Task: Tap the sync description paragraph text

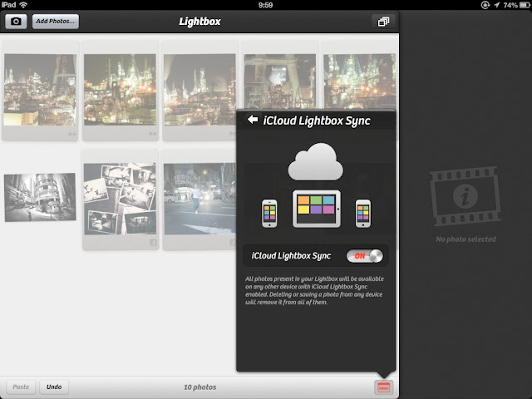Action: tap(314, 290)
